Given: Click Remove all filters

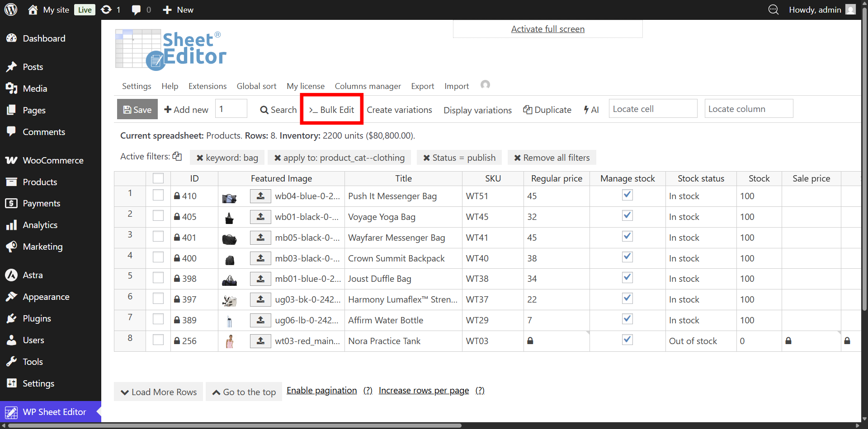Looking at the screenshot, I should [x=552, y=158].
